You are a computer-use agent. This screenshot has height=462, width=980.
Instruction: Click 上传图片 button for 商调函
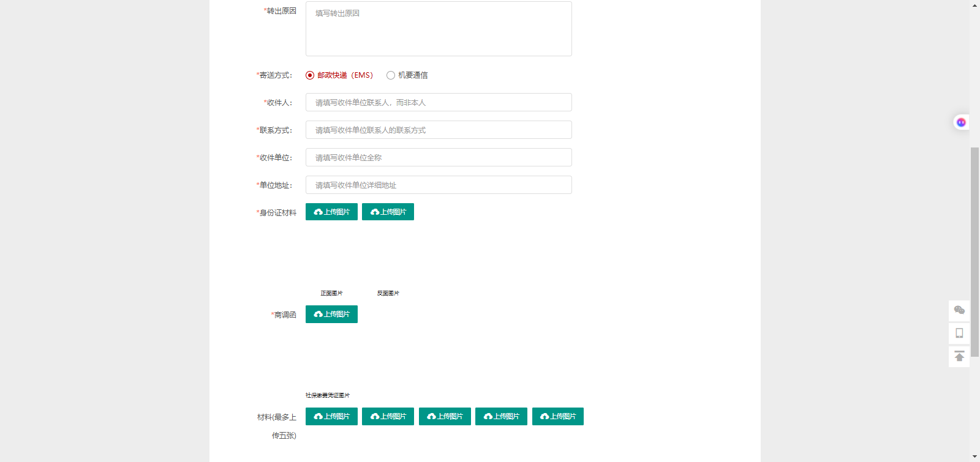pyautogui.click(x=331, y=314)
